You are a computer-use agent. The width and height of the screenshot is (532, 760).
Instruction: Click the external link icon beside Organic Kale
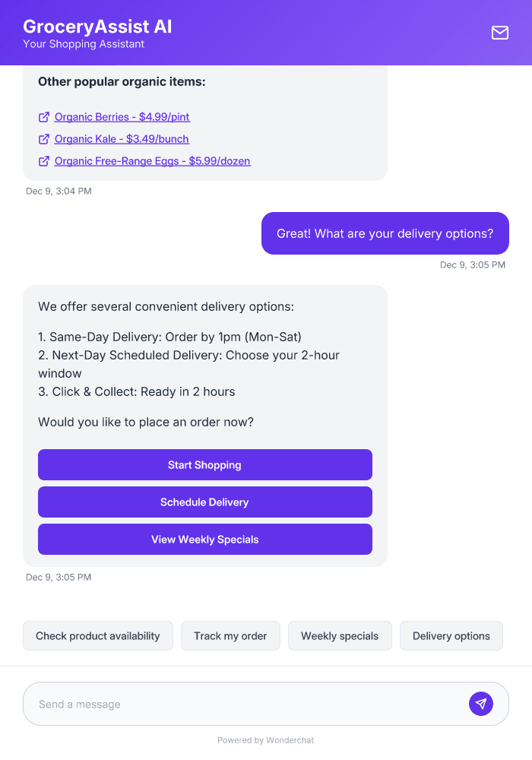coord(43,139)
